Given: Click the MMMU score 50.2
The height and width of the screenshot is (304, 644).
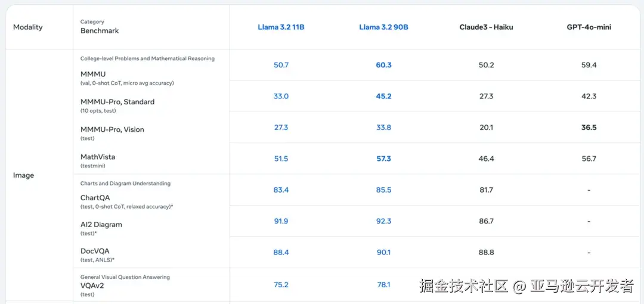Looking at the screenshot, I should click(487, 65).
